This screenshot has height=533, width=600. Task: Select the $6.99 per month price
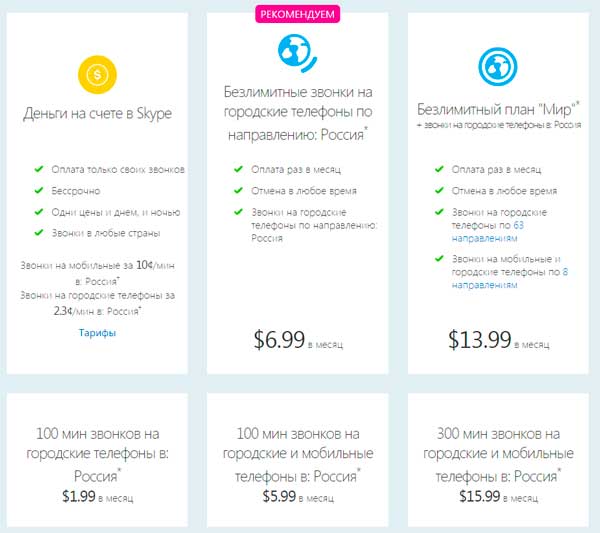coord(280,340)
